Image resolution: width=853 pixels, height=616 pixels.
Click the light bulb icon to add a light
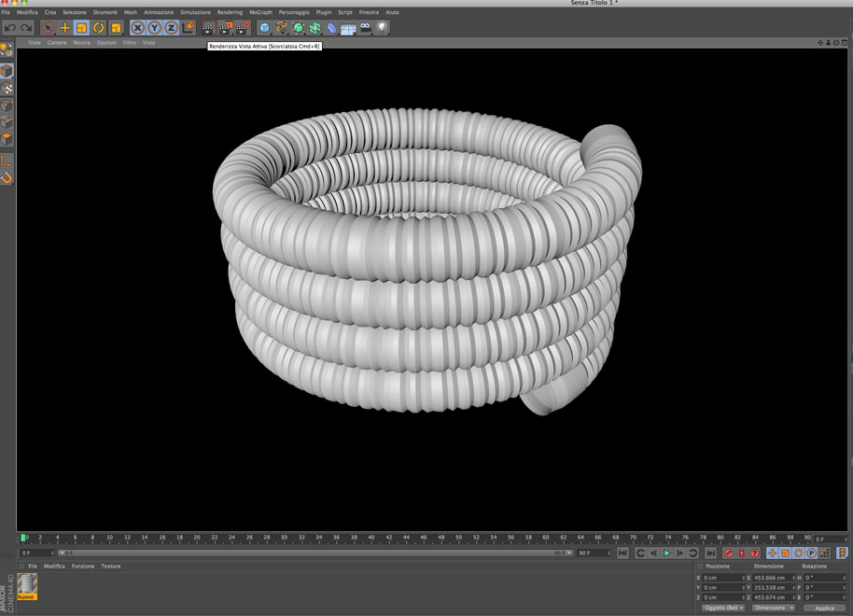click(x=382, y=28)
